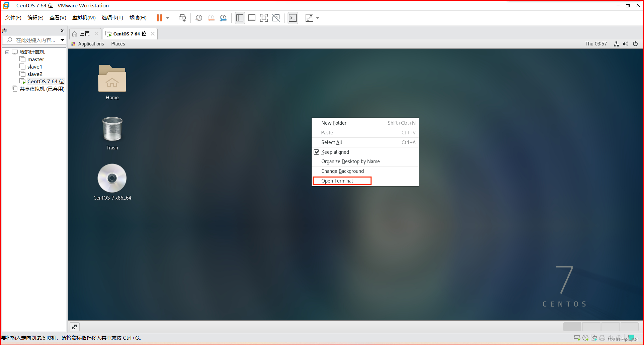This screenshot has width=644, height=345.
Task: Click the Thu 03:57 clock
Action: pyautogui.click(x=596, y=44)
